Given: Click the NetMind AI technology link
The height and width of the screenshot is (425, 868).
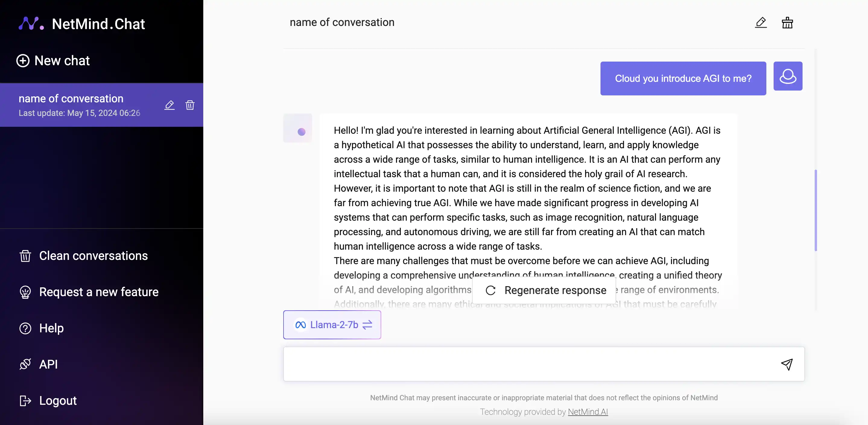Looking at the screenshot, I should tap(588, 412).
